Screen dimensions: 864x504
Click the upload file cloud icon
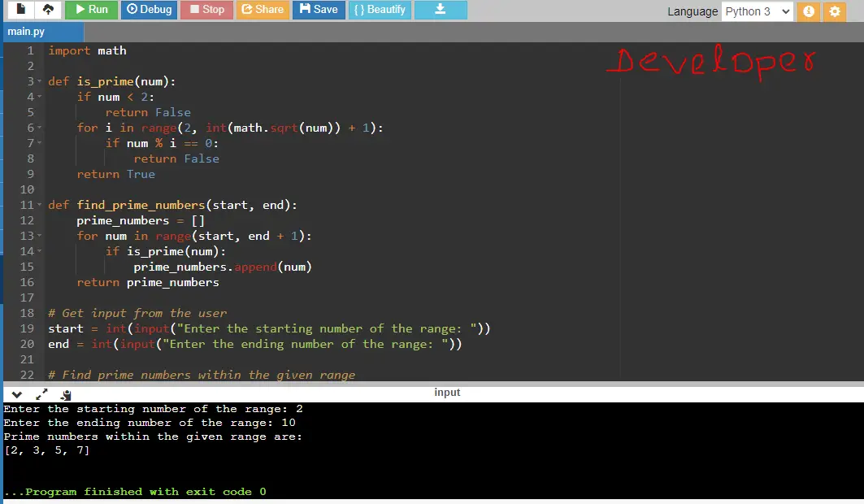point(49,10)
